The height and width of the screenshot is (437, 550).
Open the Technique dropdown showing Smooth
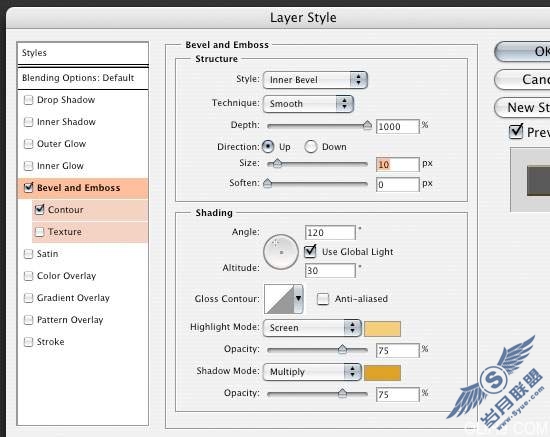click(308, 103)
